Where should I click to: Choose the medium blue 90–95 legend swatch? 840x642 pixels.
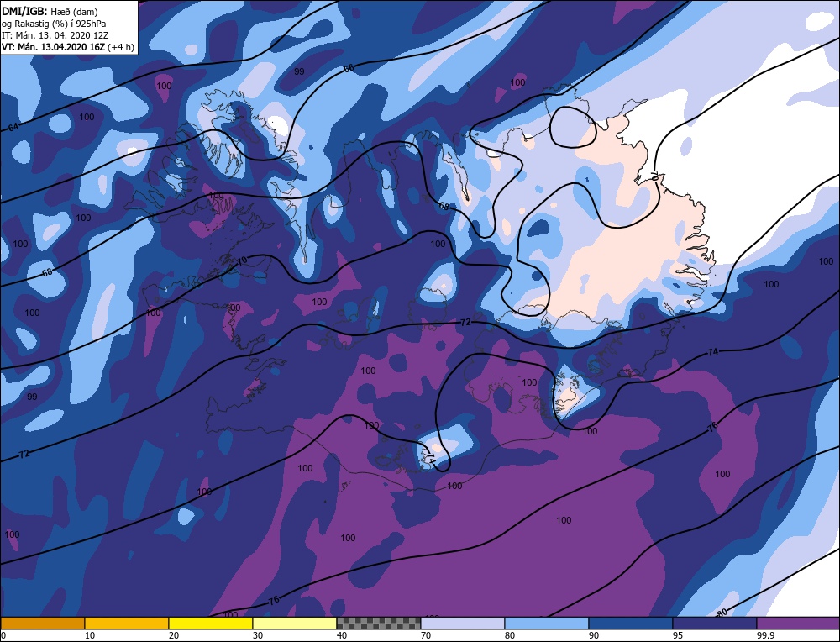coord(631,623)
